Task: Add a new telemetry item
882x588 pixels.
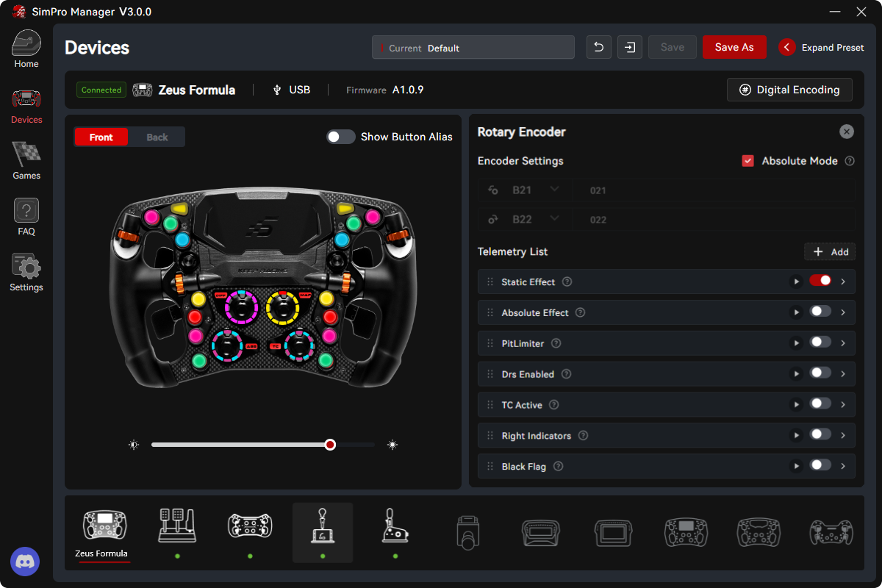Action: point(830,251)
